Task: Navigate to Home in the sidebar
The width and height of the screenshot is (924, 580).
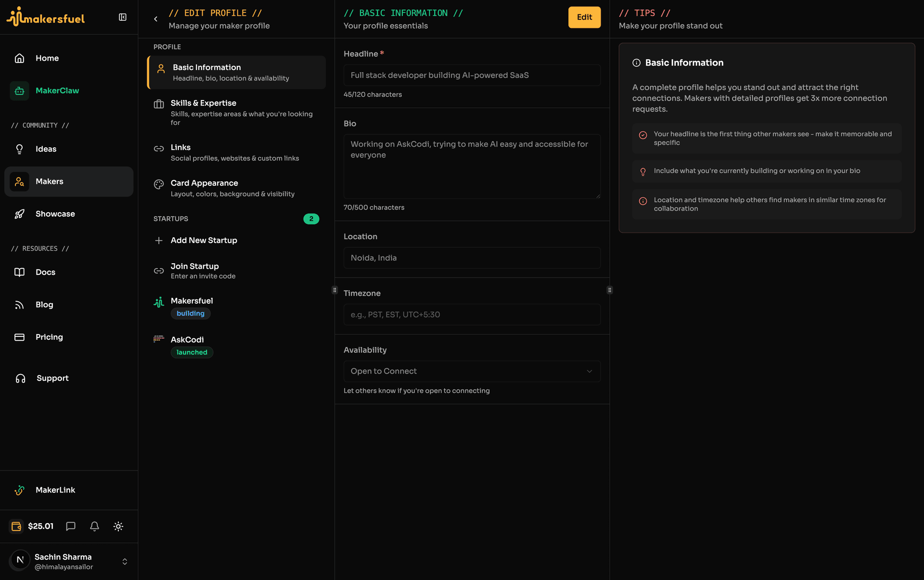Action: (69, 58)
